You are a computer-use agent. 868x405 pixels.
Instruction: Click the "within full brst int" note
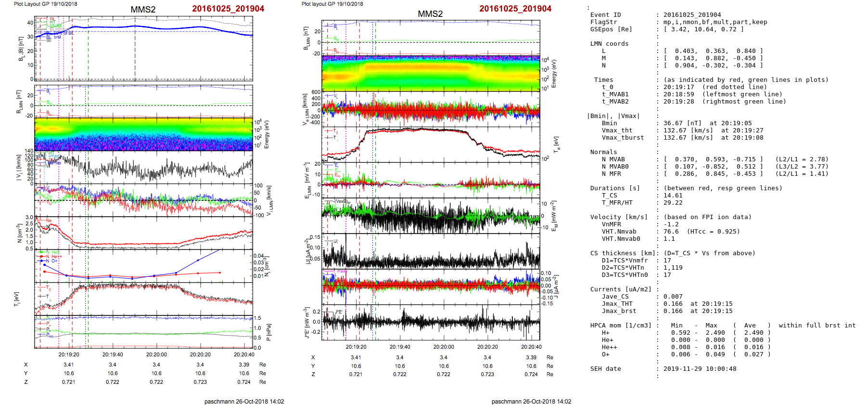coord(817,326)
